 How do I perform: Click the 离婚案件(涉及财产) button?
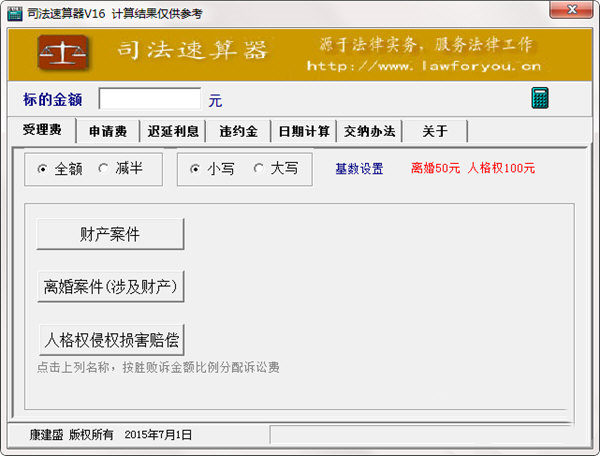111,287
